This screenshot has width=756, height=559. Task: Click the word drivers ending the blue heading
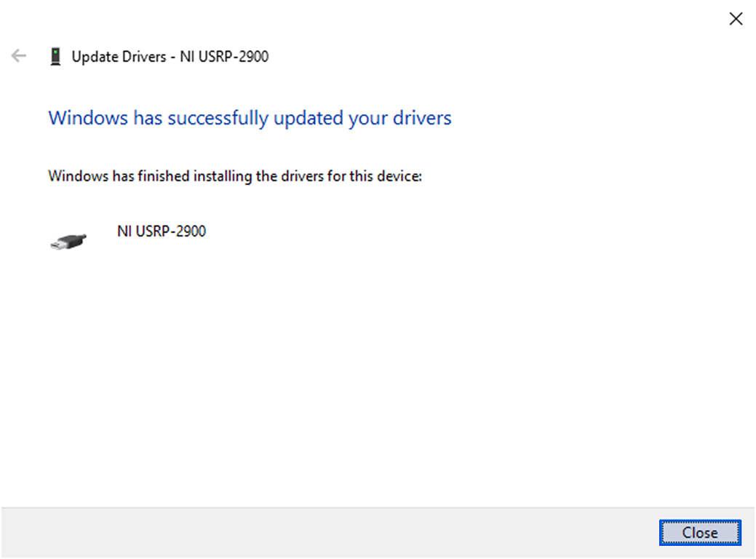(421, 118)
